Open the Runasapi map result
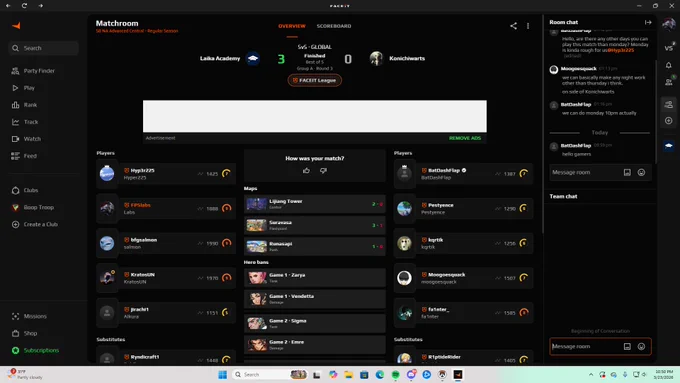680x383 pixels. tap(315, 246)
